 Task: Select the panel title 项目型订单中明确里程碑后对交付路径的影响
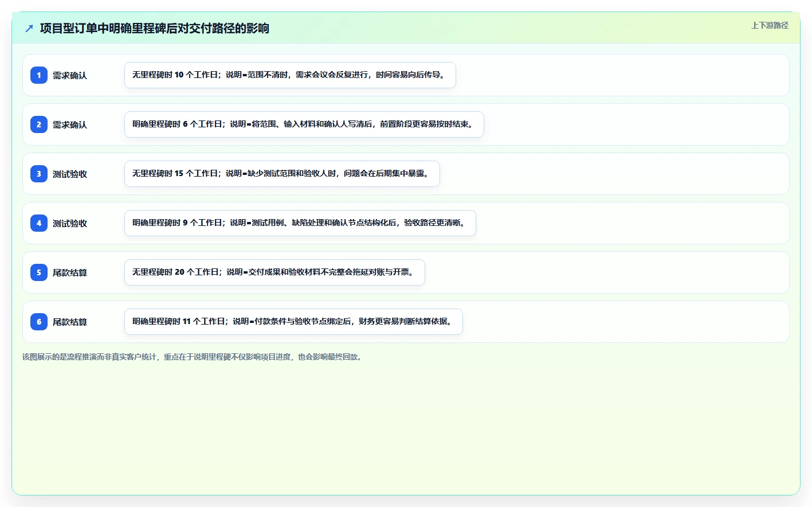click(155, 28)
